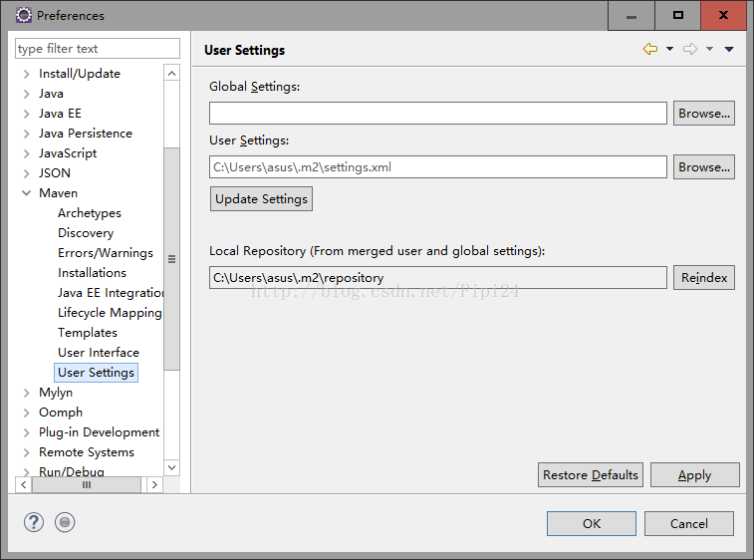
Task: Click the Reindex button
Action: tap(704, 278)
